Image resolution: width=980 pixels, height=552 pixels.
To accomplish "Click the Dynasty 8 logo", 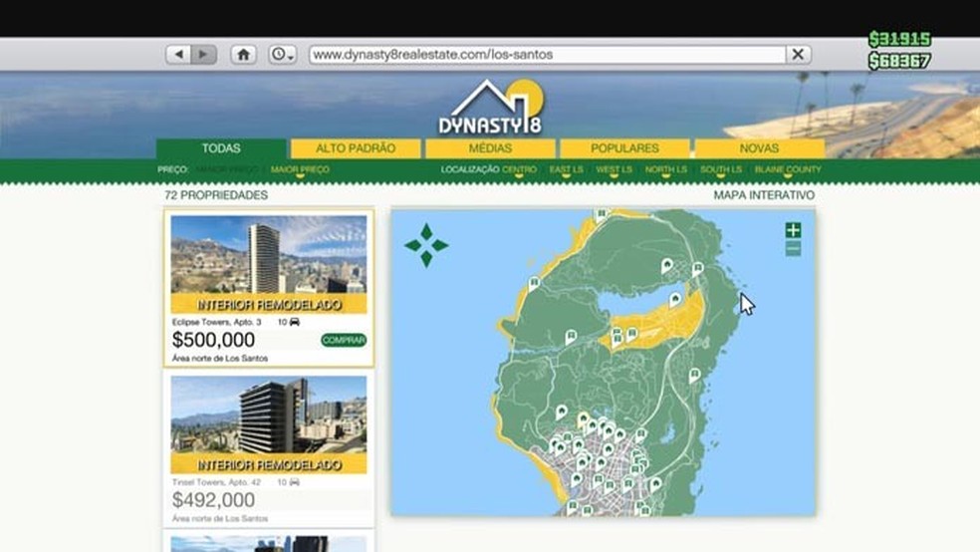I will 491,108.
